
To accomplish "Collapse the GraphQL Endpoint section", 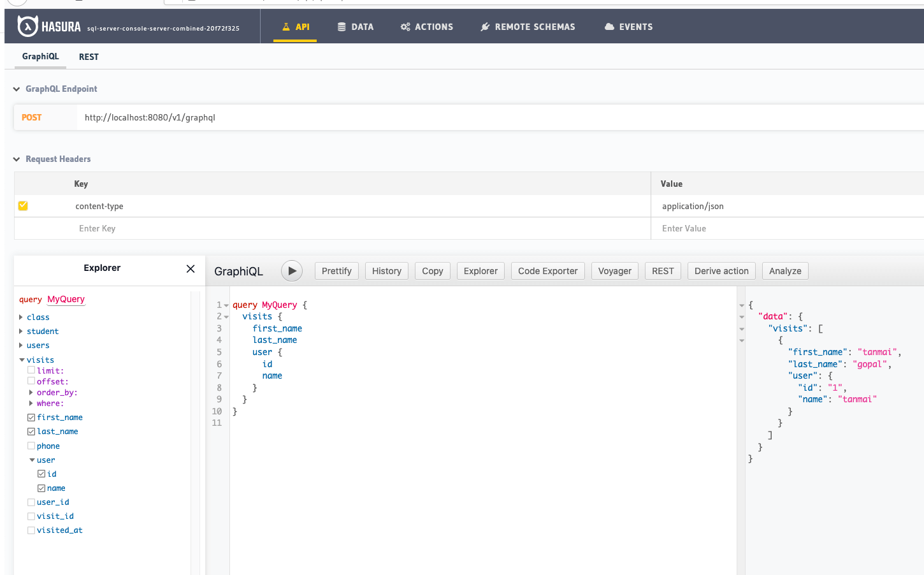I will tap(17, 89).
